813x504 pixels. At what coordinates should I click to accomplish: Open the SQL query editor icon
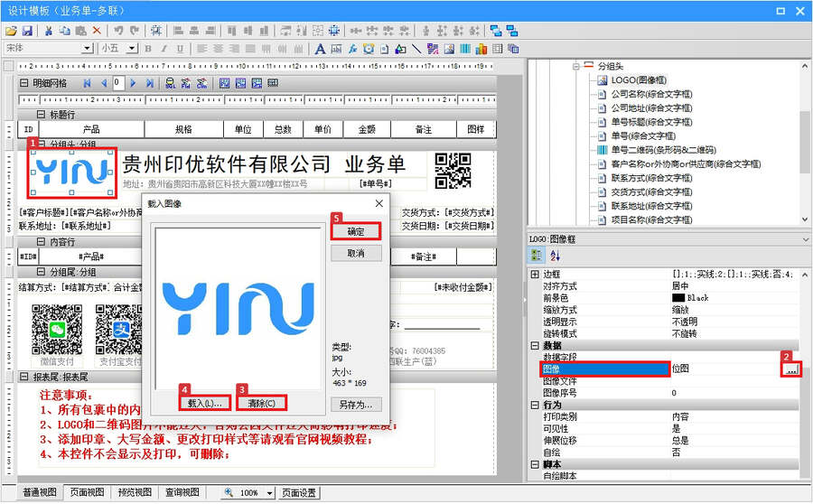[x=170, y=83]
